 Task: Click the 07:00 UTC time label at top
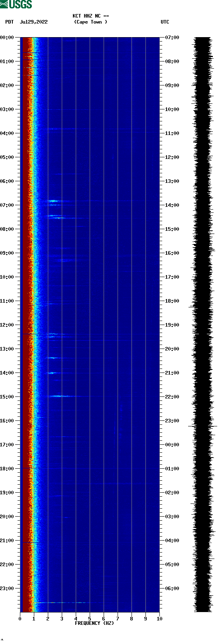(x=172, y=38)
